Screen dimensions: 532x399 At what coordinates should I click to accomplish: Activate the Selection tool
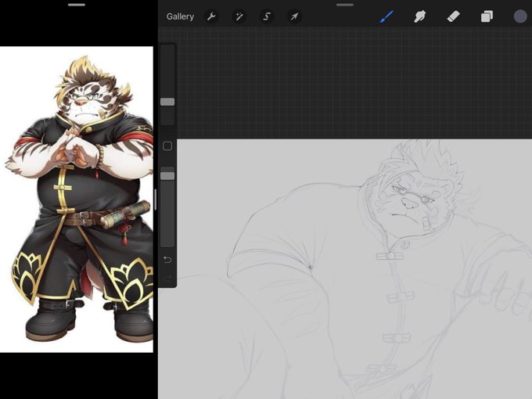coord(267,16)
